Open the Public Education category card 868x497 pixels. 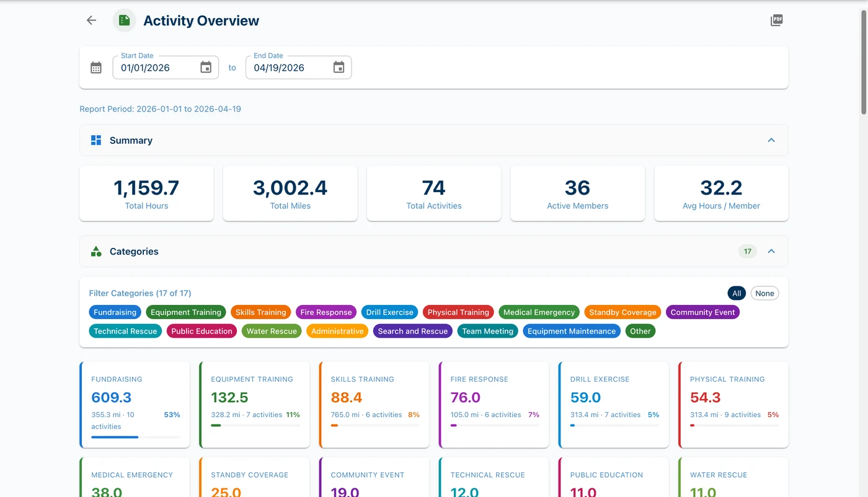(x=614, y=477)
